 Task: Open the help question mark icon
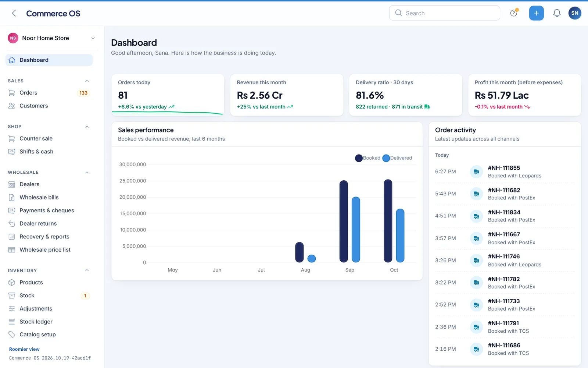coord(514,13)
